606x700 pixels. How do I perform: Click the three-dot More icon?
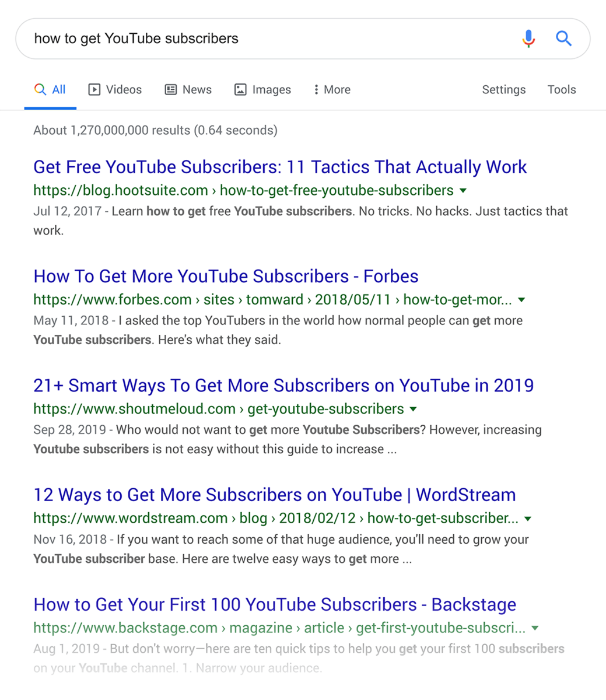click(316, 89)
